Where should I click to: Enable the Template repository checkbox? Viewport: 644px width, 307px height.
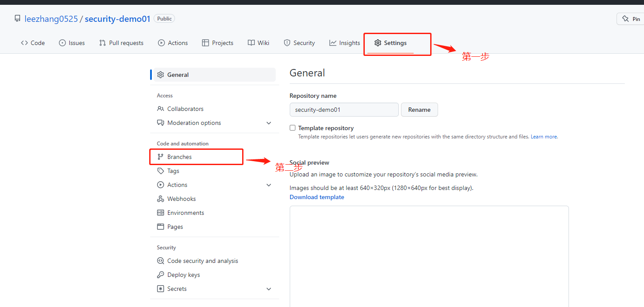293,128
